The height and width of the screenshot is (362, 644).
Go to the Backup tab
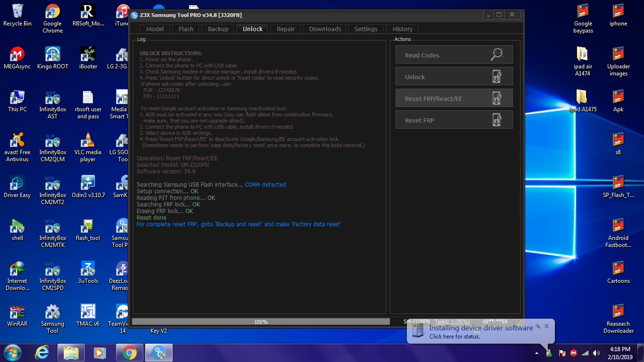pos(218,29)
